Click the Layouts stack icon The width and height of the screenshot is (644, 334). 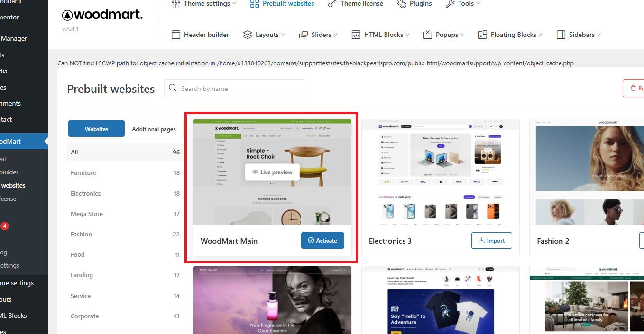point(248,35)
